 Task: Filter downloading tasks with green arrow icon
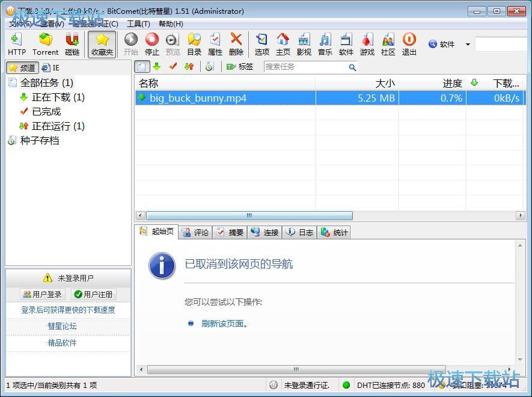(157, 67)
